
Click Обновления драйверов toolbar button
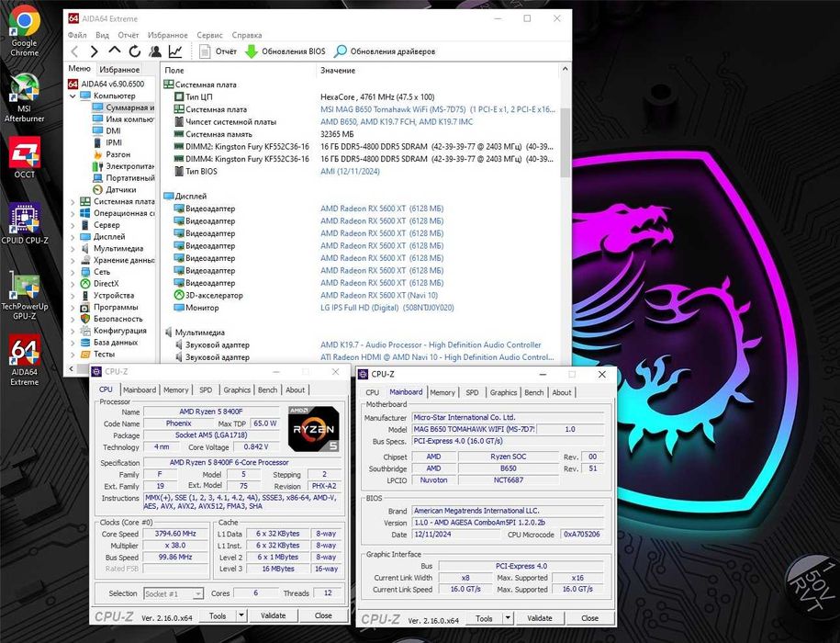pyautogui.click(x=385, y=51)
